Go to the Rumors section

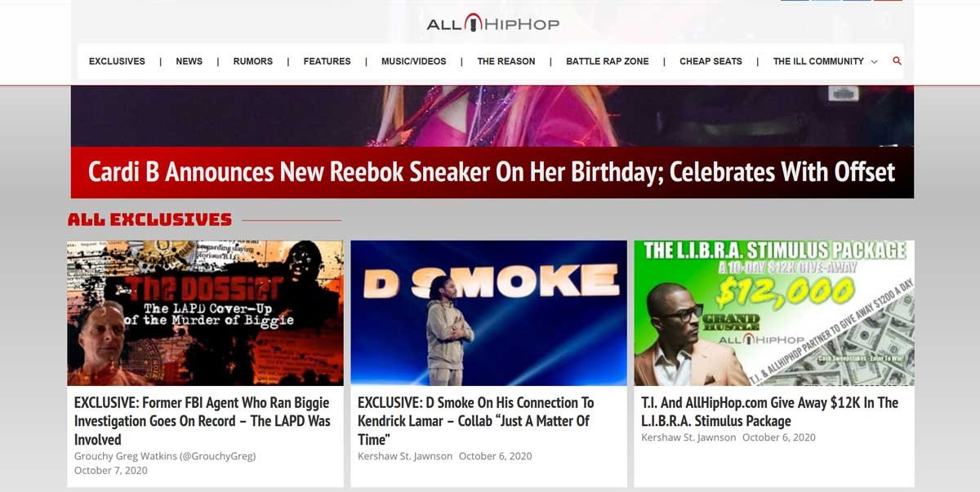point(252,61)
